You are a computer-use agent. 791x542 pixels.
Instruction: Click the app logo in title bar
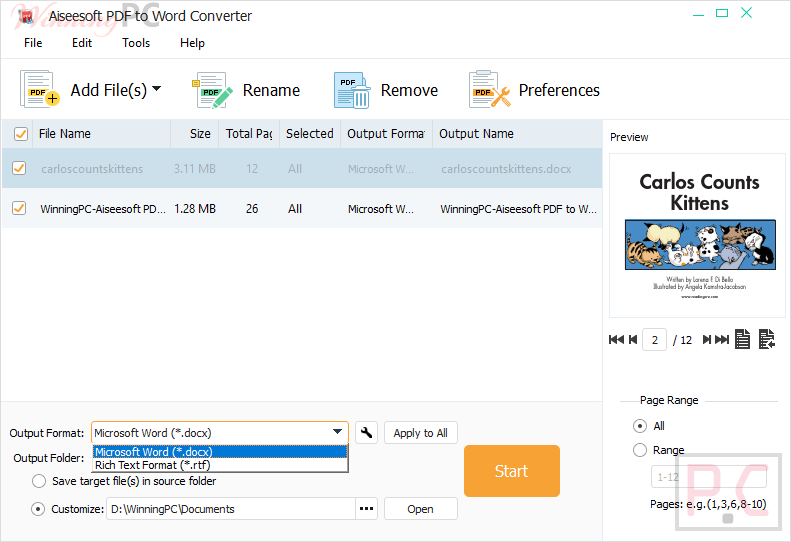point(25,16)
